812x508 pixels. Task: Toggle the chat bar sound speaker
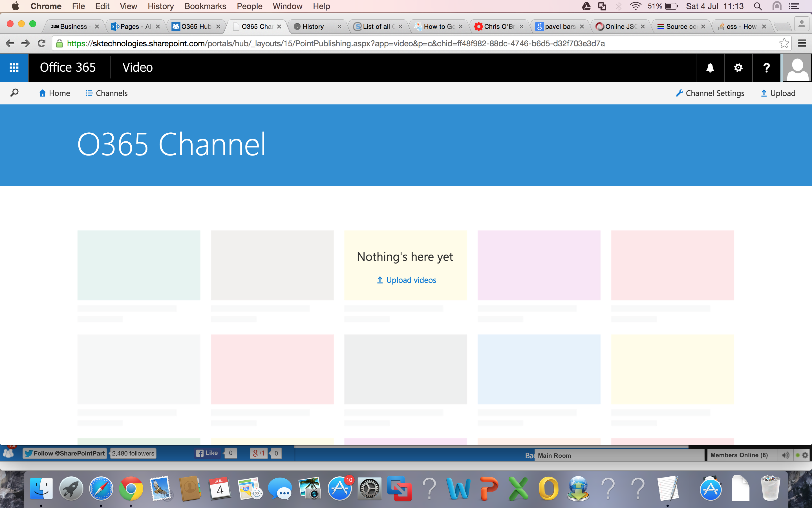[x=785, y=455]
